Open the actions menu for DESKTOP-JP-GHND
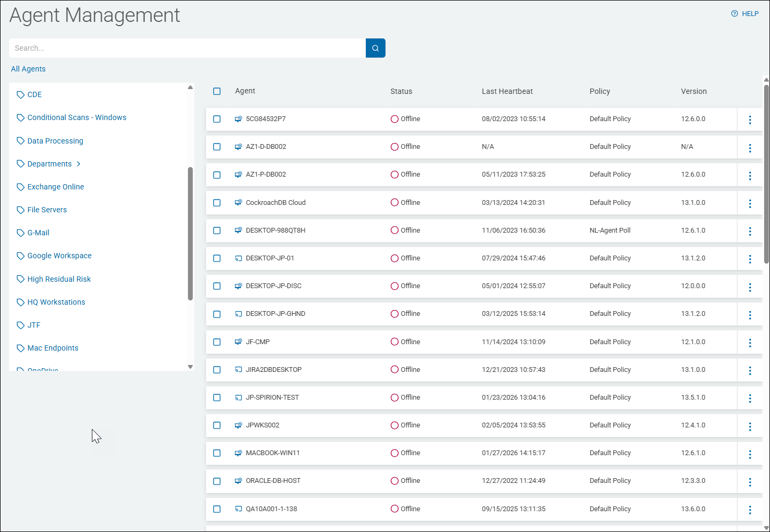Viewport: 770px width, 532px height. point(750,315)
